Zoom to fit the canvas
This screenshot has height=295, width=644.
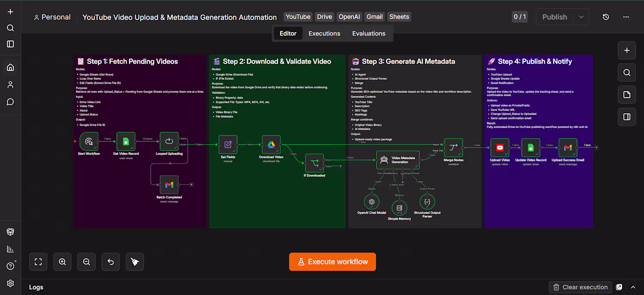pyautogui.click(x=38, y=262)
